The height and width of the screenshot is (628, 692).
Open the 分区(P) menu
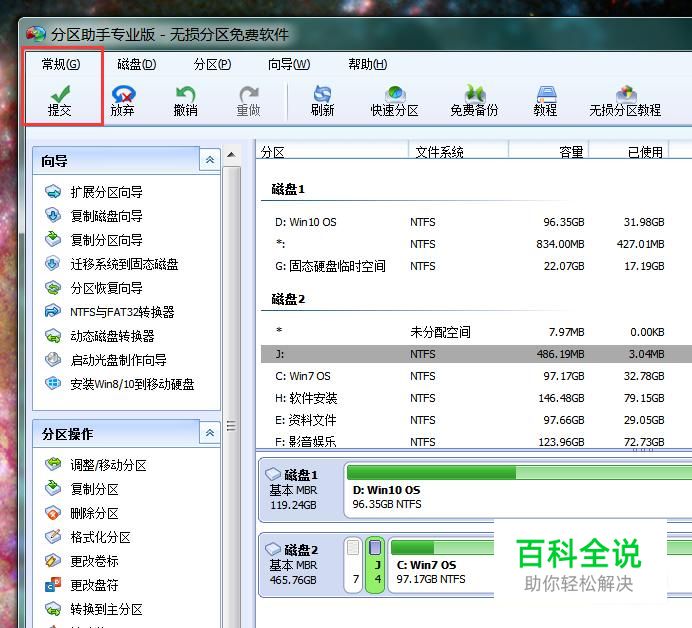pos(212,64)
